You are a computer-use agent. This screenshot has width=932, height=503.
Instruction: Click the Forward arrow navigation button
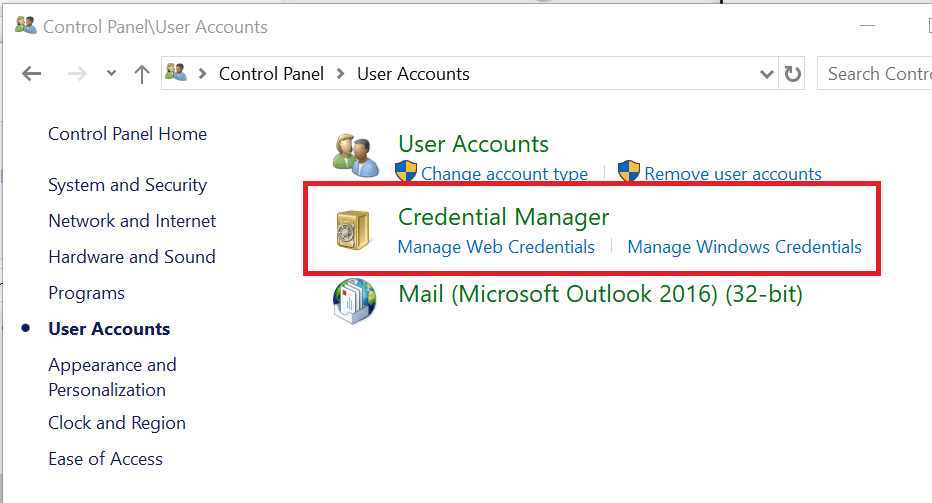(77, 74)
